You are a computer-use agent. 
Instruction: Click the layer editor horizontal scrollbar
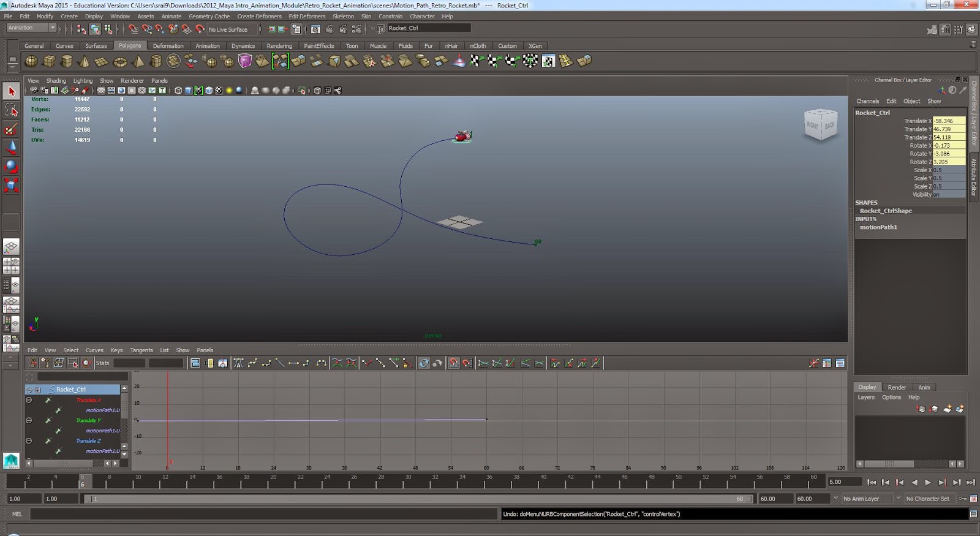click(889, 464)
